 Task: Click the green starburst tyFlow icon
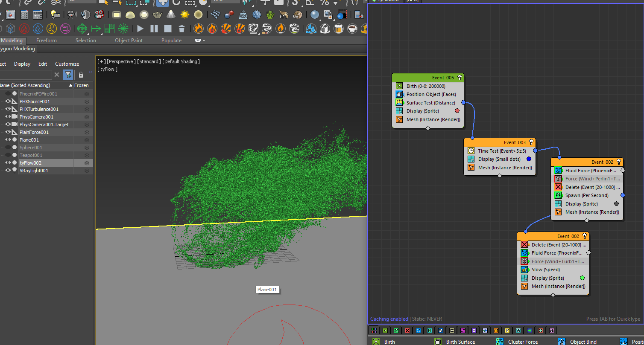point(123,29)
